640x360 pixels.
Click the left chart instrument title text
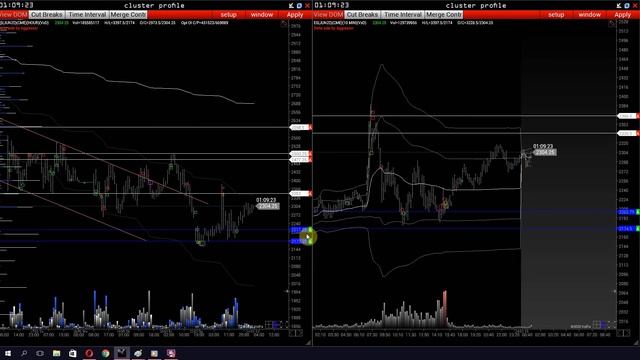click(24, 23)
